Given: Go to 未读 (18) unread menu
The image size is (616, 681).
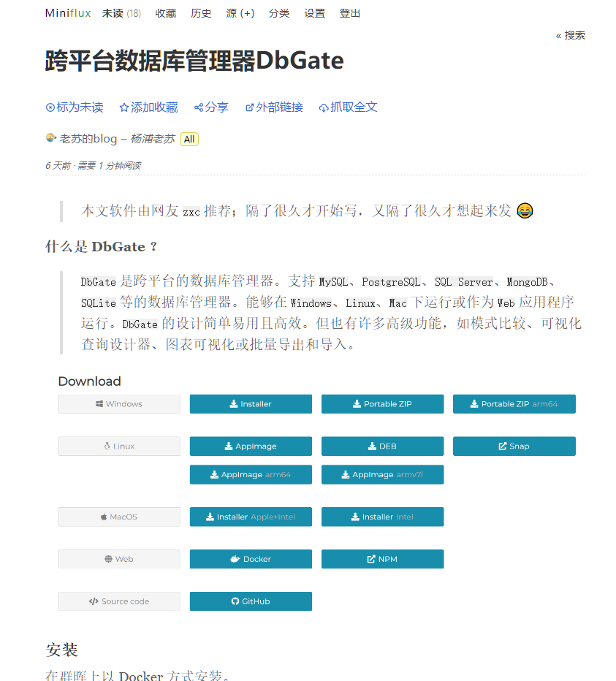Looking at the screenshot, I should pyautogui.click(x=121, y=13).
